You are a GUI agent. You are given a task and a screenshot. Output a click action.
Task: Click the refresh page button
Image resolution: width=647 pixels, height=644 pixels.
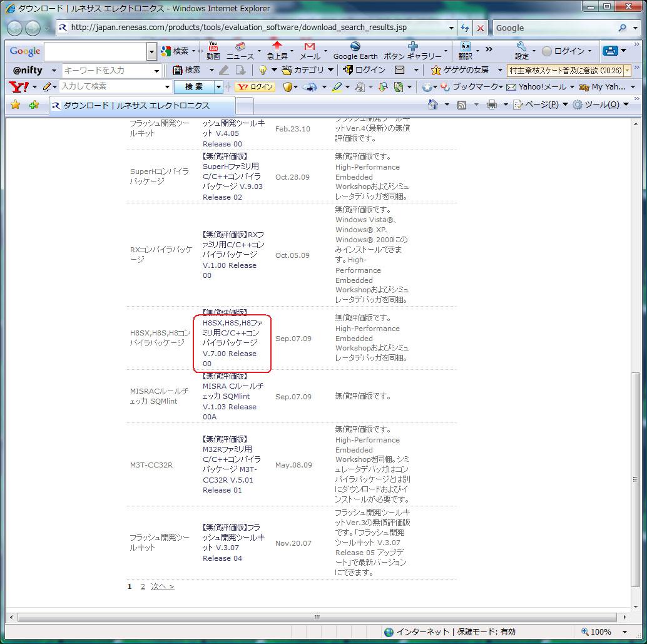(x=464, y=28)
